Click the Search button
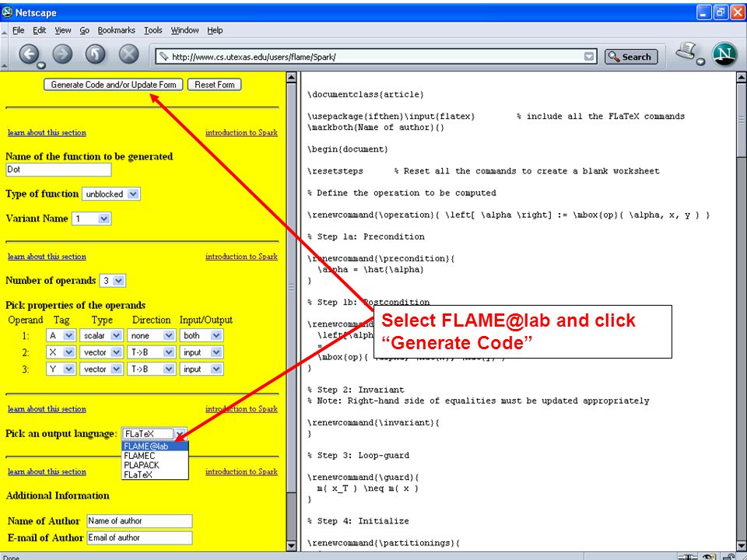The image size is (747, 560). coord(631,57)
